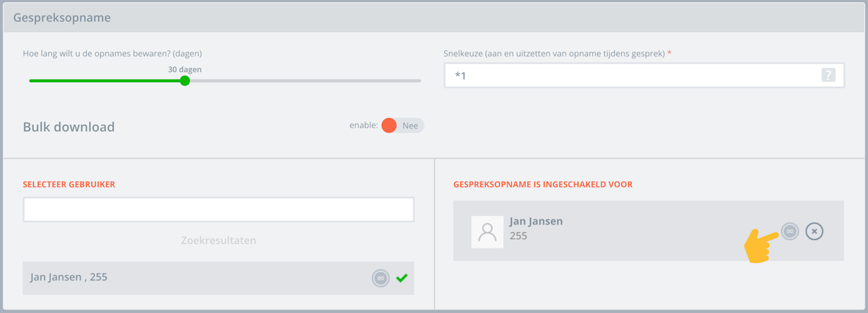This screenshot has width=868, height=313.
Task: Click the question mark help icon
Action: pos(828,75)
